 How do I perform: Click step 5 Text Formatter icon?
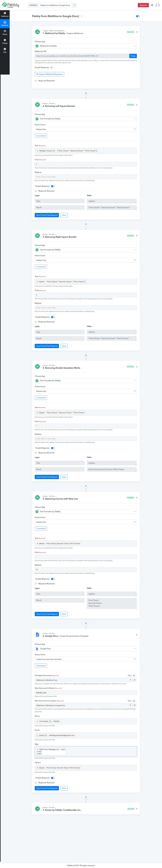point(37,497)
